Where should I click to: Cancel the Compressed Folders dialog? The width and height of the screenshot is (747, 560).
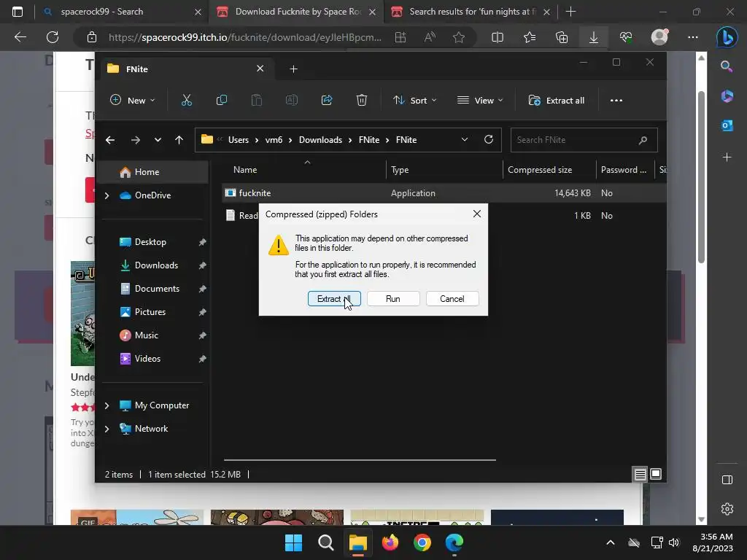pyautogui.click(x=452, y=298)
